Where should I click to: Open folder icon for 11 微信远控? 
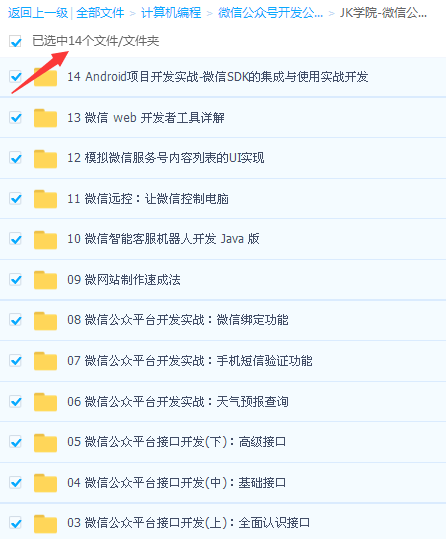tap(45, 199)
